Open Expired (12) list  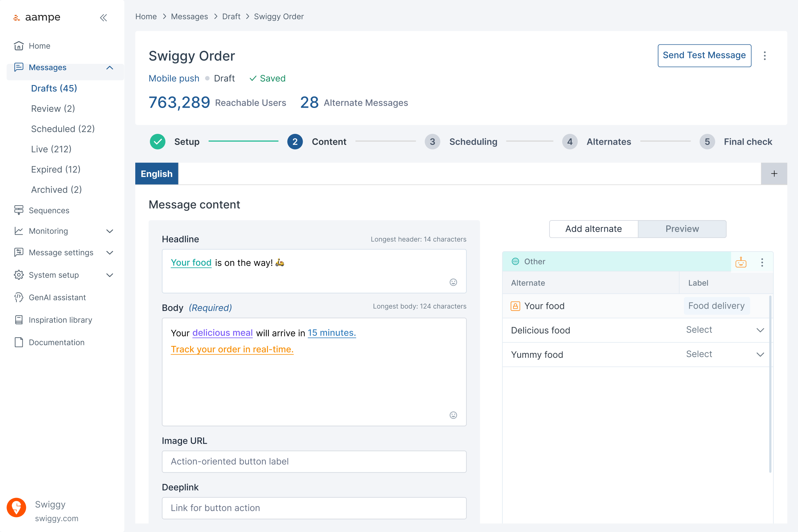(x=56, y=169)
